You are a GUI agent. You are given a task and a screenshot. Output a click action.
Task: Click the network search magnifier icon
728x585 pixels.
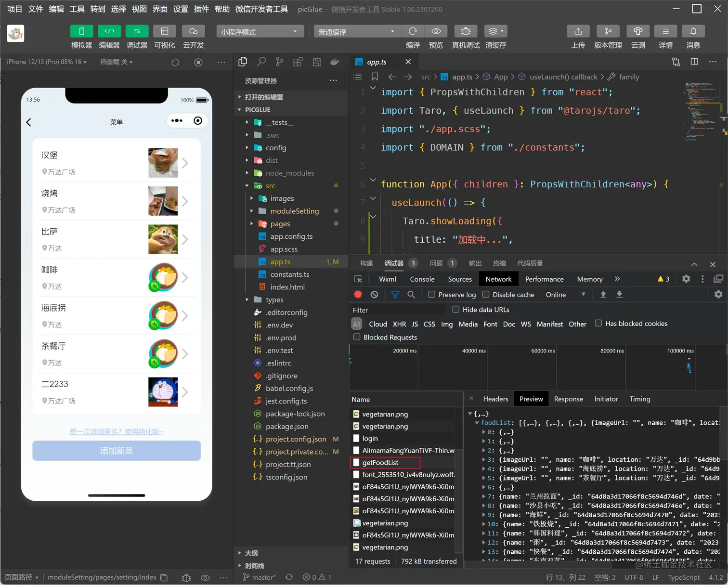pos(411,295)
